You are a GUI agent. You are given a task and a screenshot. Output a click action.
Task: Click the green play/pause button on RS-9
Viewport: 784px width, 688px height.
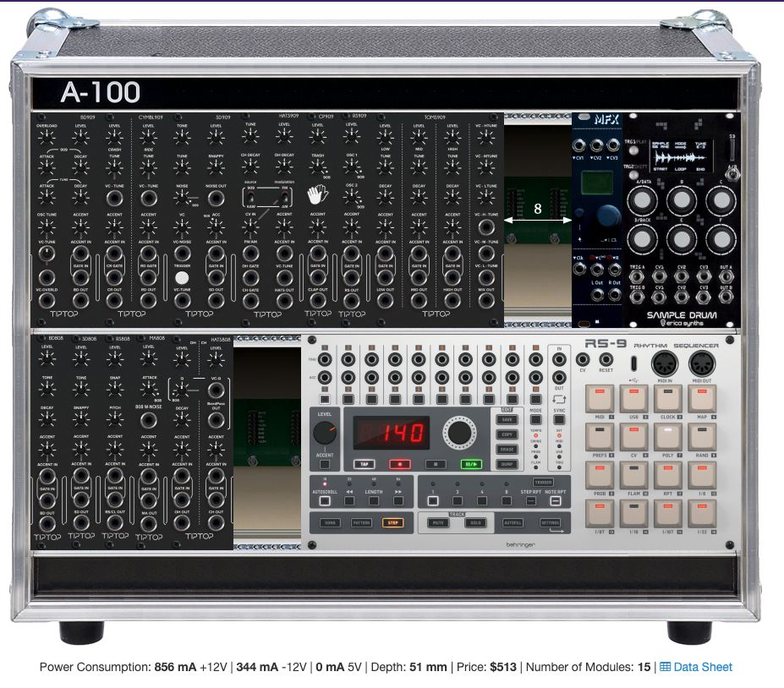[471, 464]
